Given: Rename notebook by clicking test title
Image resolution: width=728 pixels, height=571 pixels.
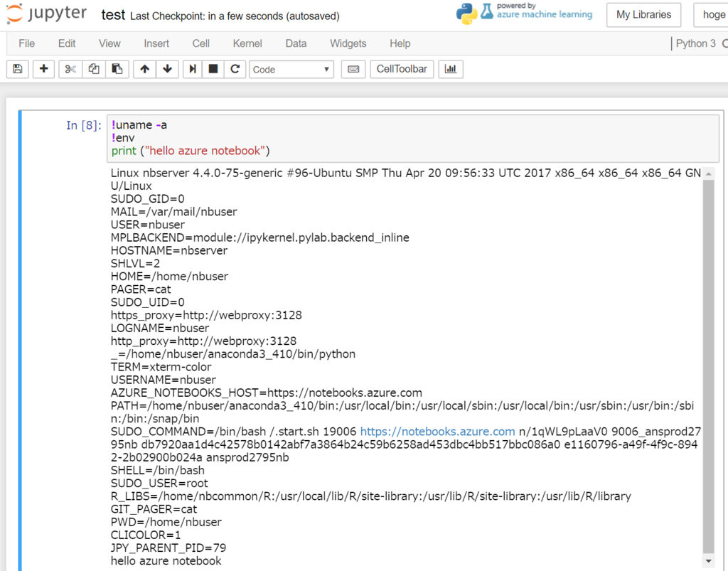Looking at the screenshot, I should 113,15.
